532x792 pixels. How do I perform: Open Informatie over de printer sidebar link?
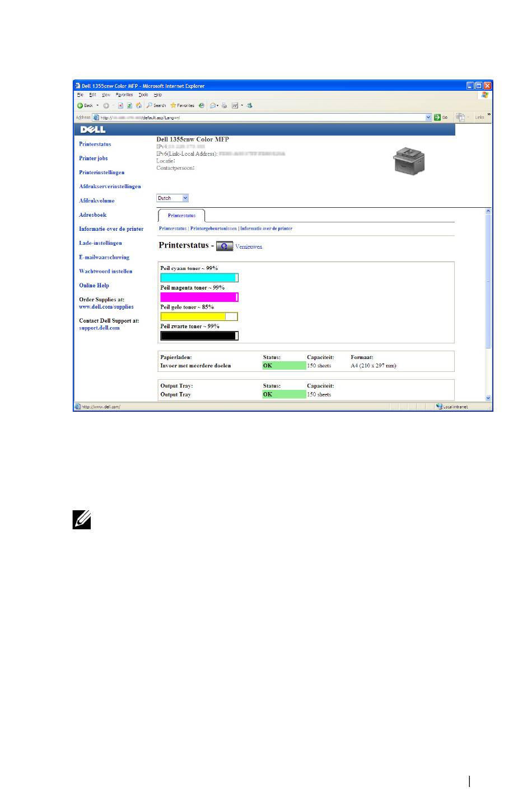[111, 229]
